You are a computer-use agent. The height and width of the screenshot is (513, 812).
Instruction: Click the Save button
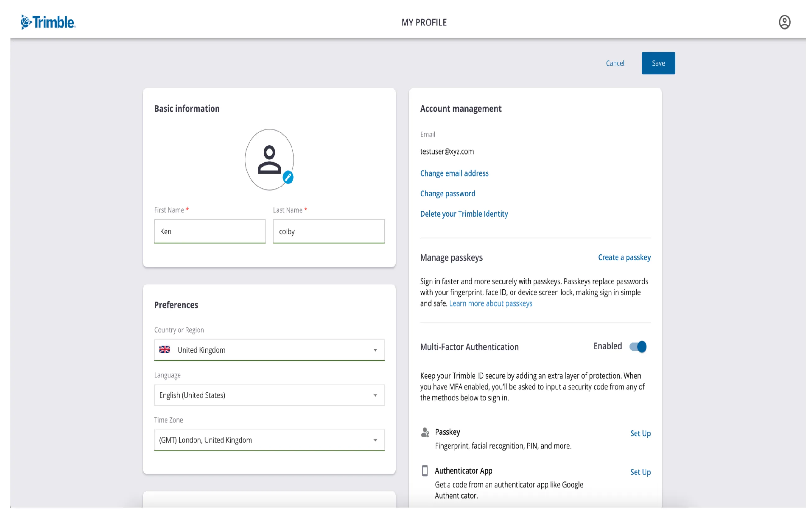pos(658,63)
